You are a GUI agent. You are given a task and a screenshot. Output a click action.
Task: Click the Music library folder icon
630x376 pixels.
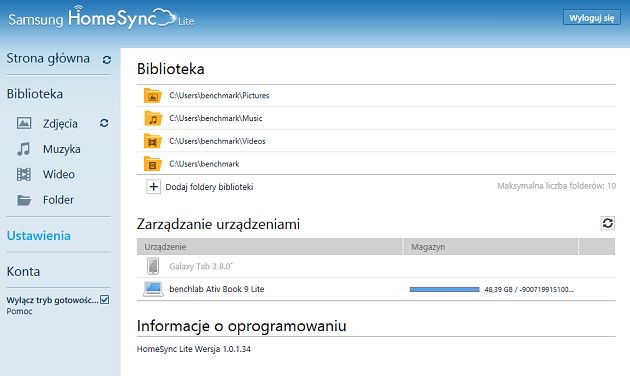pos(153,118)
